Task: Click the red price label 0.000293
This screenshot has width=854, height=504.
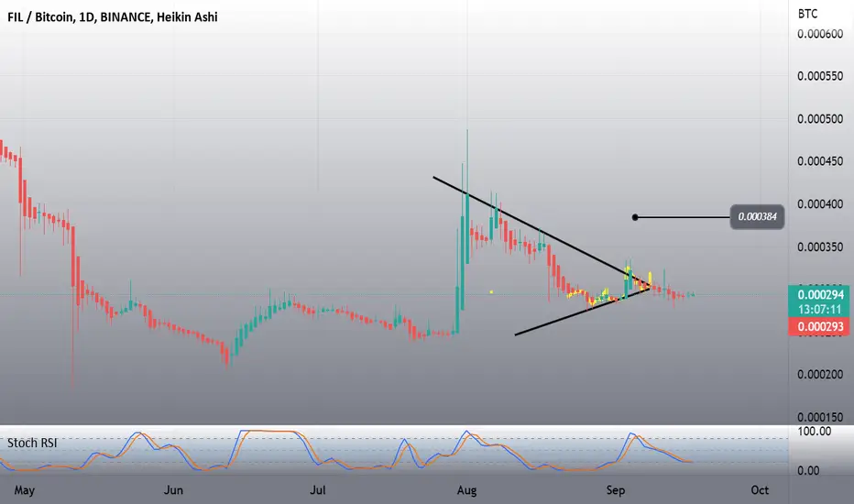Action: [x=820, y=326]
